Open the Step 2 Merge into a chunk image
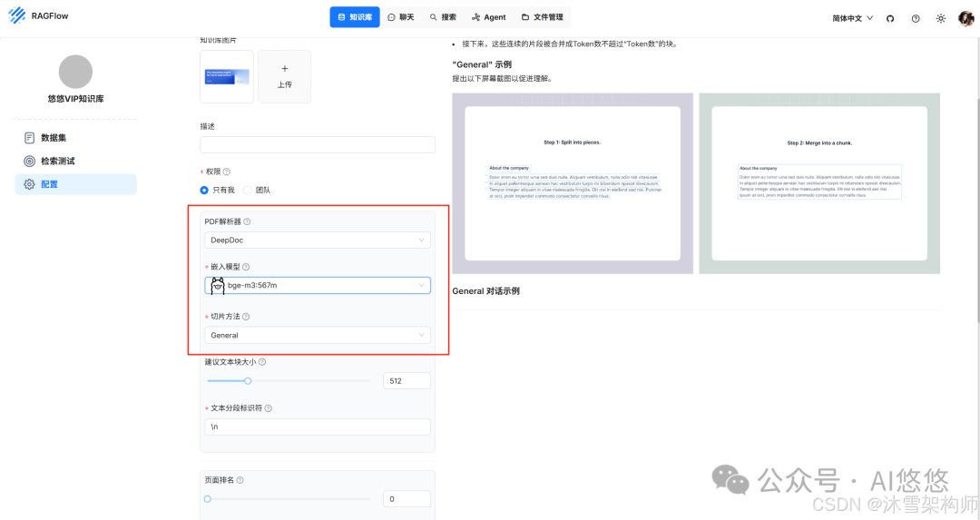Image resolution: width=980 pixels, height=520 pixels. 819,183
